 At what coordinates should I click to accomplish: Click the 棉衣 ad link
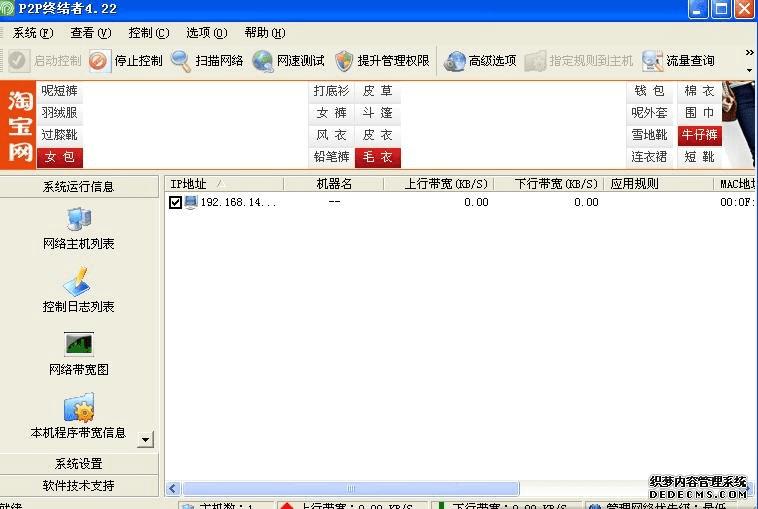point(700,90)
